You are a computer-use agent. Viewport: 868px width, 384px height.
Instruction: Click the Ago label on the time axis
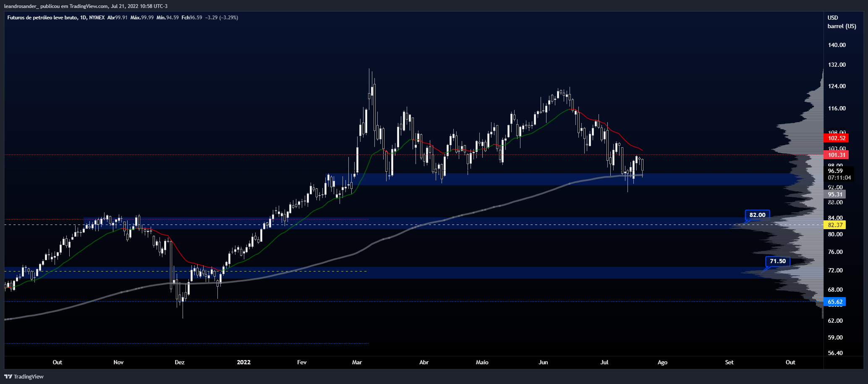pyautogui.click(x=662, y=362)
